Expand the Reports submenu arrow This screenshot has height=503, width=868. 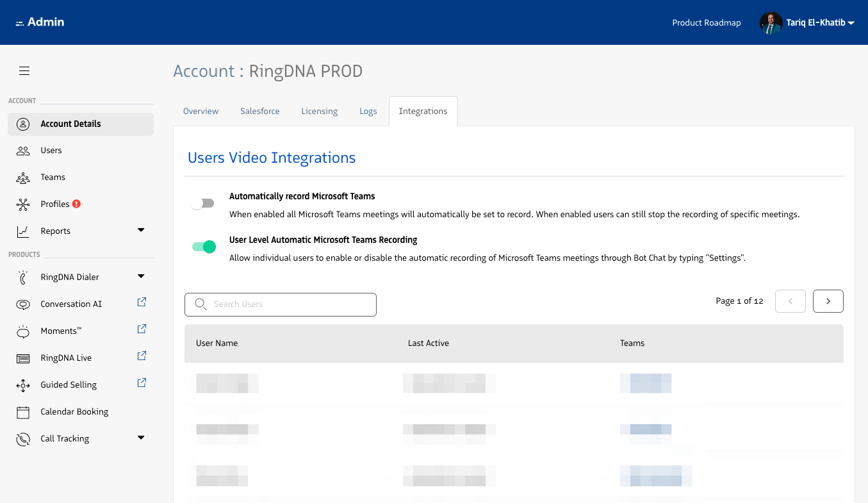(141, 230)
